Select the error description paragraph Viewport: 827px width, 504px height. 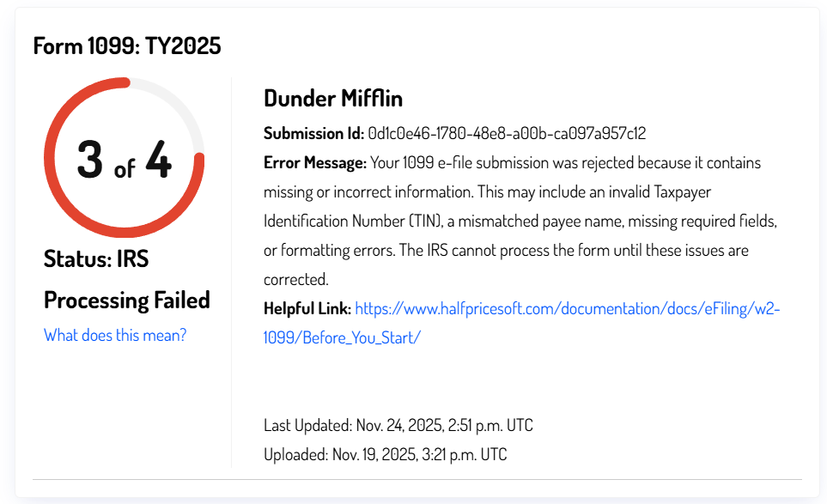(515, 220)
